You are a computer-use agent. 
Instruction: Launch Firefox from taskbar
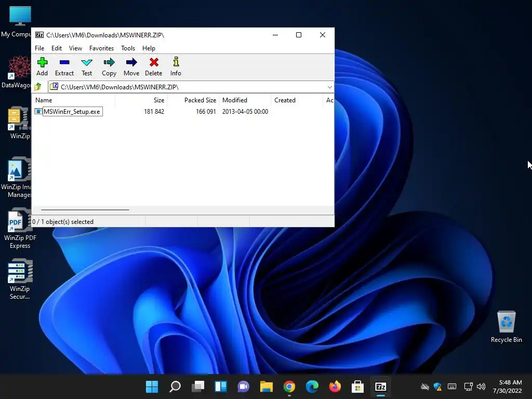[335, 387]
